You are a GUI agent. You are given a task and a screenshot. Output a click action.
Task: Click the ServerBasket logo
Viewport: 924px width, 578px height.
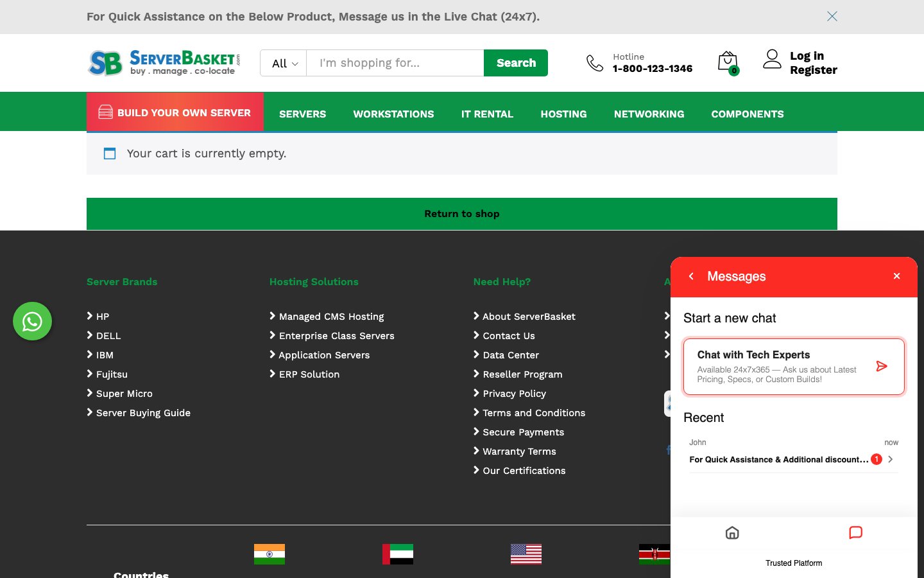coord(164,63)
